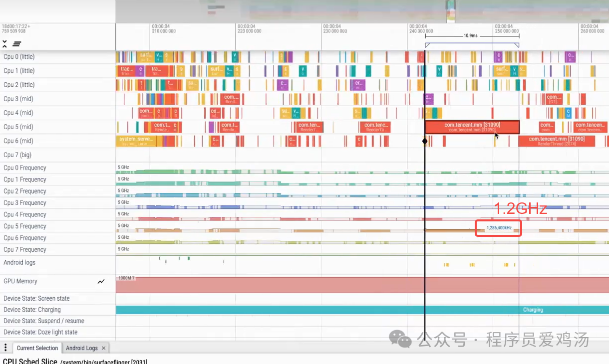
Task: Click the Charging label on the timeline
Action: click(533, 309)
